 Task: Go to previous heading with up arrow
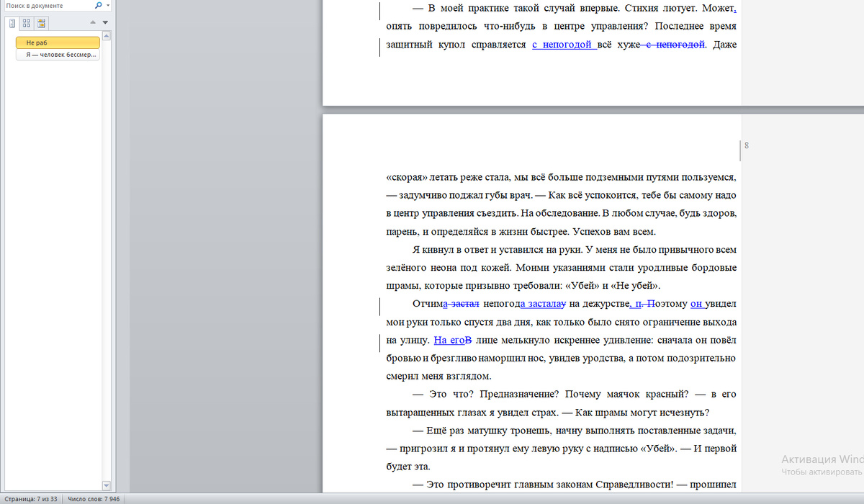pos(92,23)
